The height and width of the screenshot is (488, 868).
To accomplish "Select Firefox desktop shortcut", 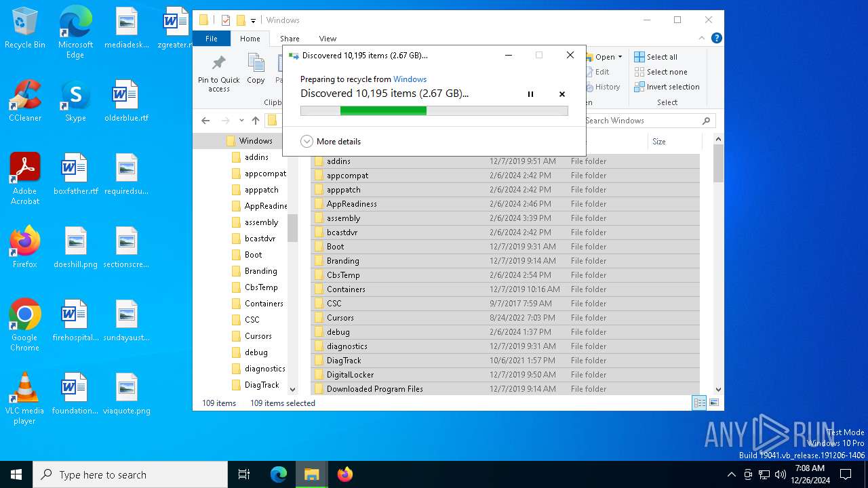I will 25,247.
